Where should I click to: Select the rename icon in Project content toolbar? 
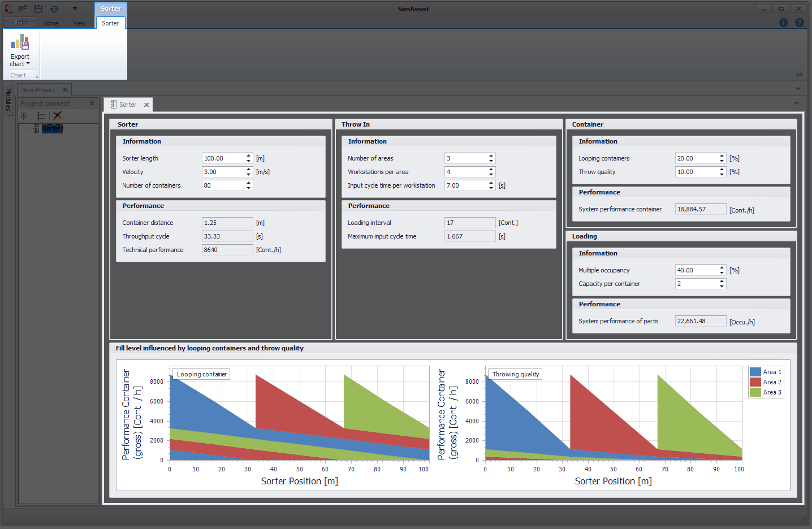pos(40,115)
